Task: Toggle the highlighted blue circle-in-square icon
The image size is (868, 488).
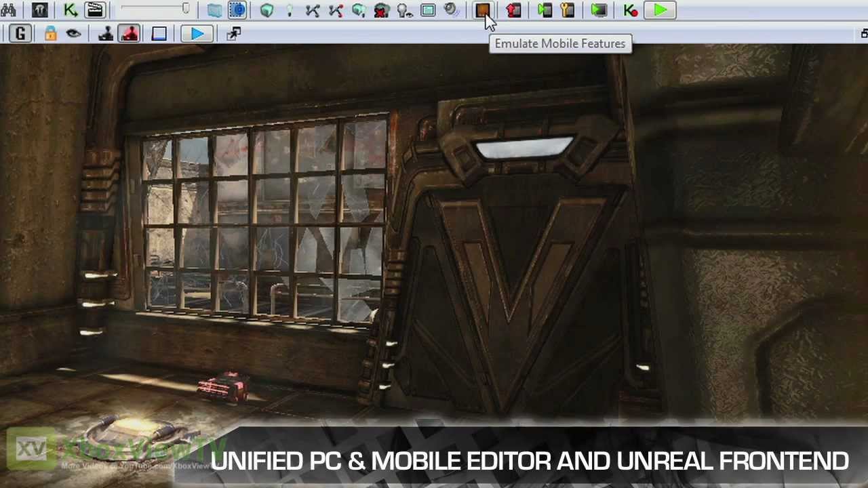Action: tap(237, 10)
